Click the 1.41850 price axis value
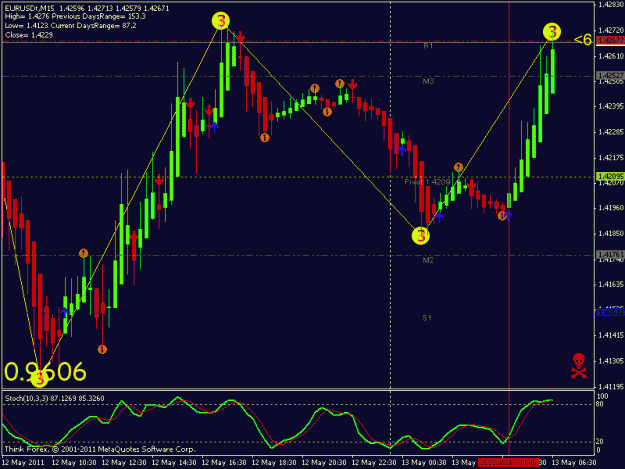The width and height of the screenshot is (625, 469). [x=611, y=234]
